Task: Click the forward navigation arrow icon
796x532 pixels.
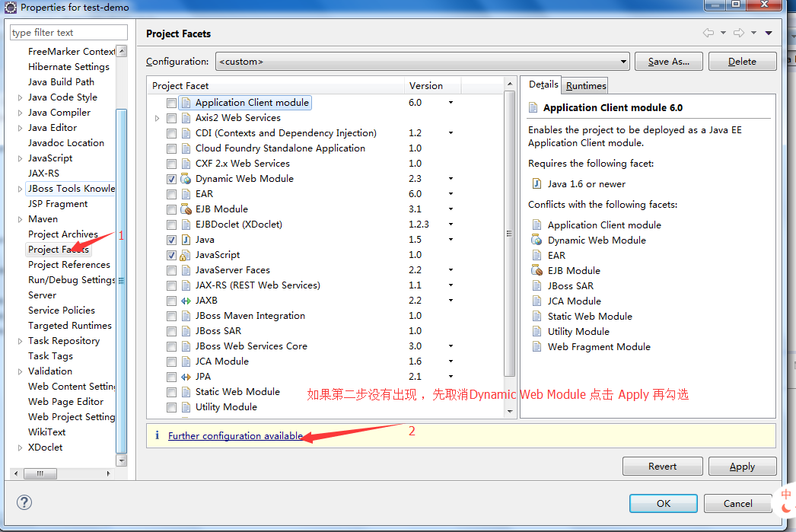Action: (x=737, y=33)
